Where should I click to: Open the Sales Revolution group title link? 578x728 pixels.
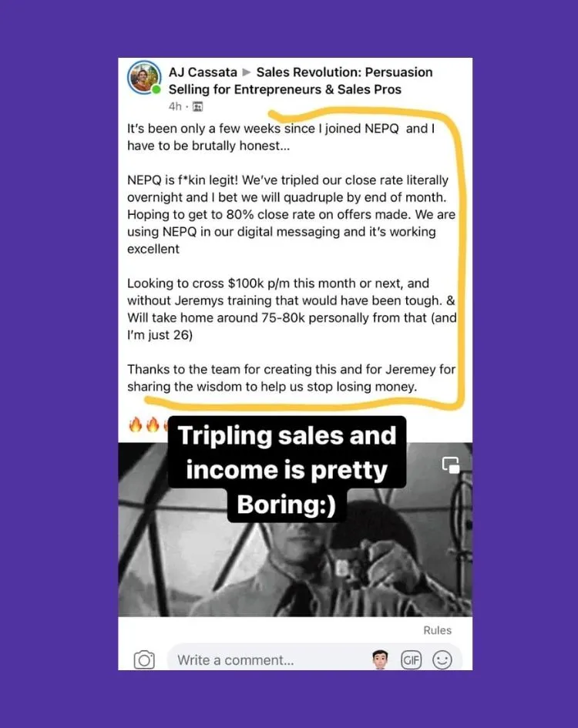(344, 72)
